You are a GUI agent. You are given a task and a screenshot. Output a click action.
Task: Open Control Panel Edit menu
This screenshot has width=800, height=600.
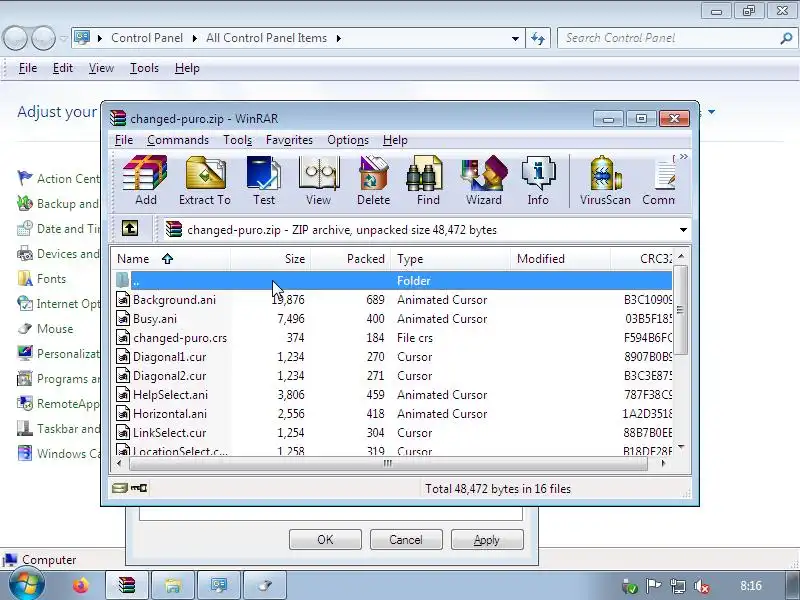click(x=63, y=68)
